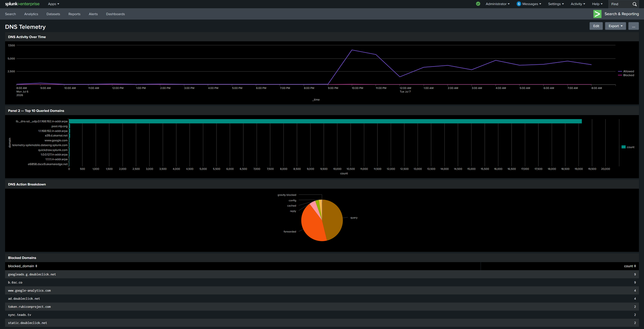The height and width of the screenshot is (329, 644).
Task: Go to the Analytics tab
Action: (31, 14)
